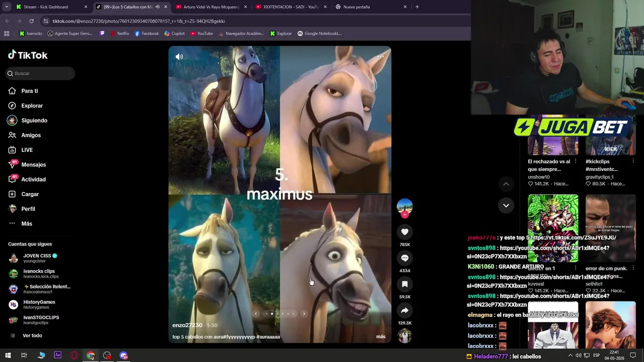Open the Windows Start menu

8,355
